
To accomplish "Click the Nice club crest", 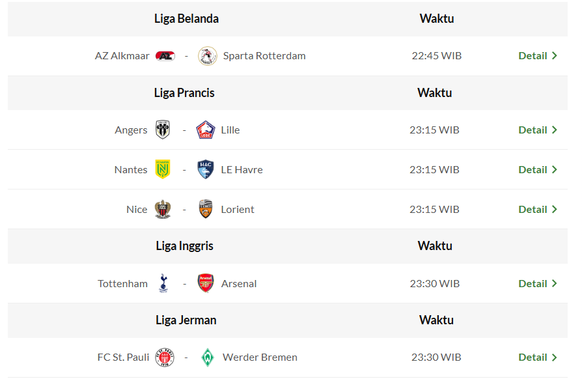I will (x=163, y=209).
